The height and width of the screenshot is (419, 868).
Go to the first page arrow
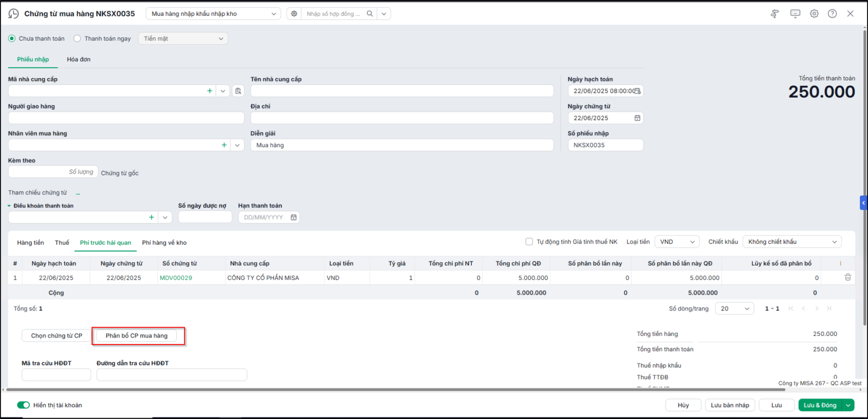tap(791, 308)
